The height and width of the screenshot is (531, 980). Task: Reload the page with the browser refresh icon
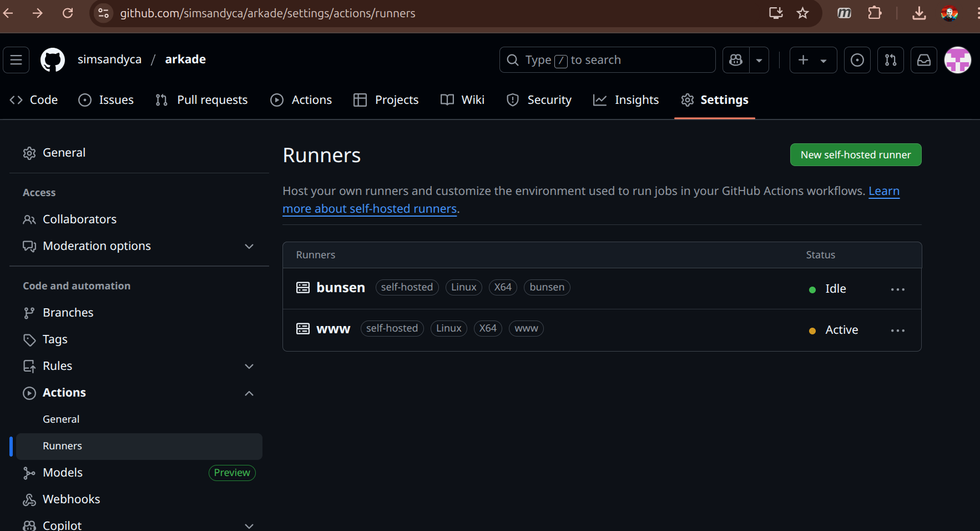(x=68, y=13)
